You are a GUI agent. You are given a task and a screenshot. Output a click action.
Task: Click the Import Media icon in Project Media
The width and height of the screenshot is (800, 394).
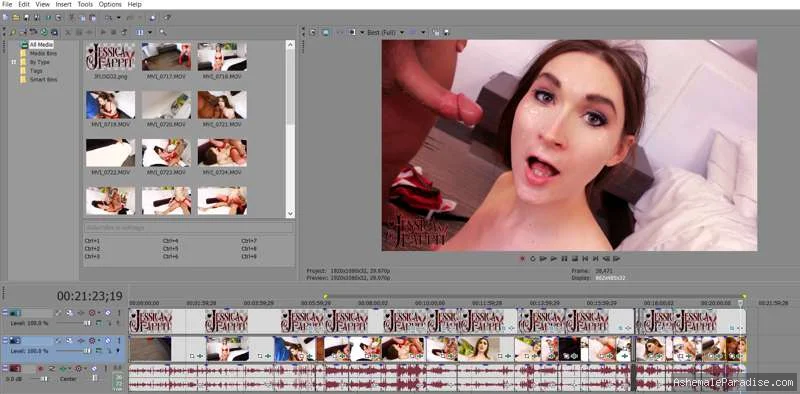pos(13,32)
